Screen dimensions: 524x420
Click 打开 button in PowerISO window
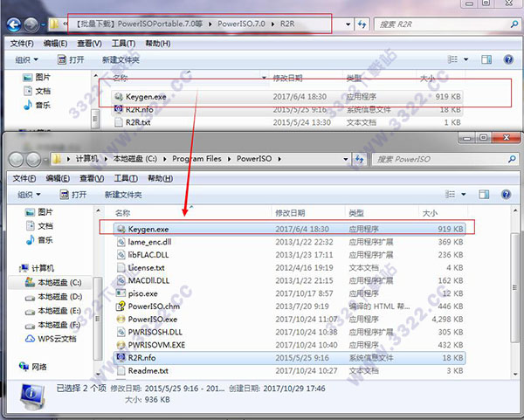[x=72, y=195]
